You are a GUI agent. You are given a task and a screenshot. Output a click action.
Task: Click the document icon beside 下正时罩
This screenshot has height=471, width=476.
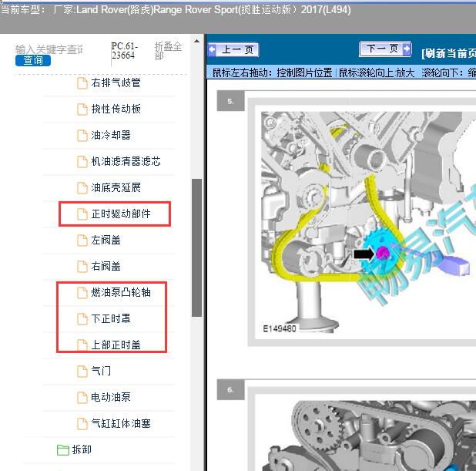pyautogui.click(x=82, y=319)
